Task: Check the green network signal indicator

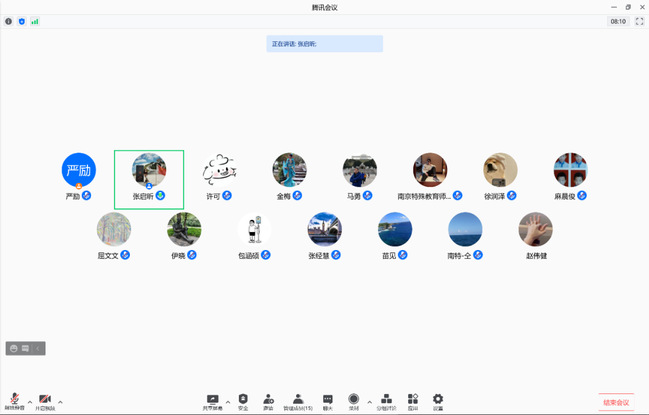Action: 35,21
